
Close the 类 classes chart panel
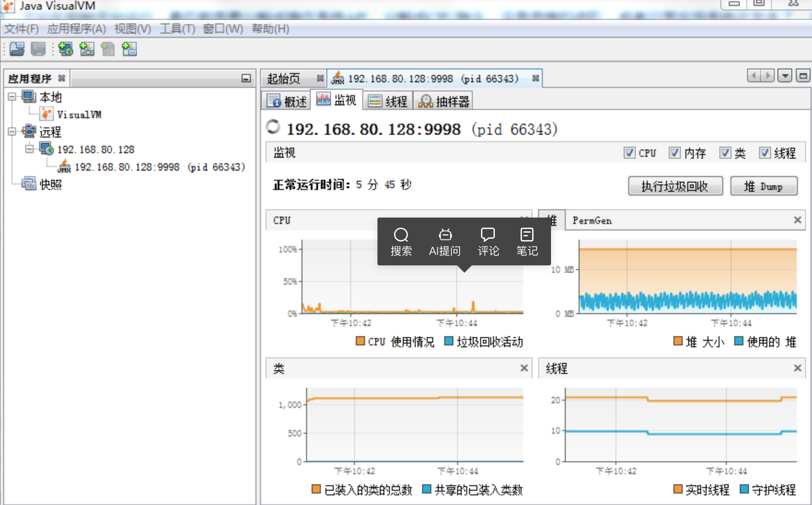tap(524, 368)
